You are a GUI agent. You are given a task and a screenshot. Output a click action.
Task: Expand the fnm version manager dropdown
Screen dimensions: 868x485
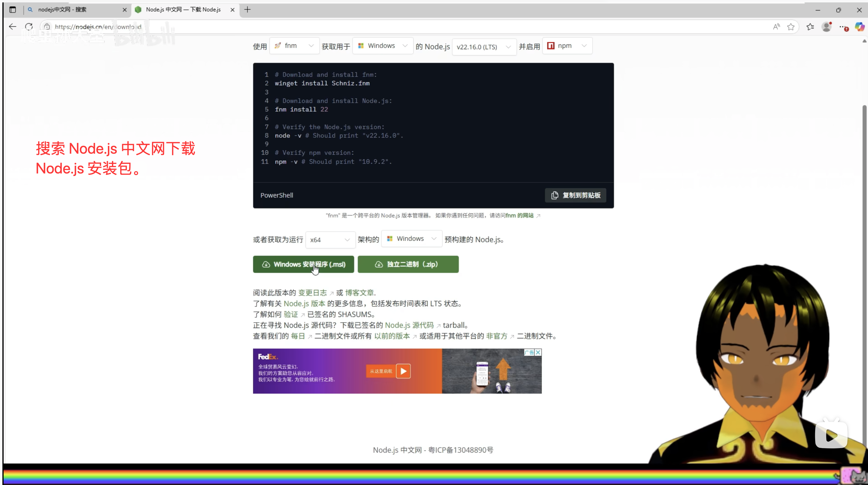(x=294, y=46)
